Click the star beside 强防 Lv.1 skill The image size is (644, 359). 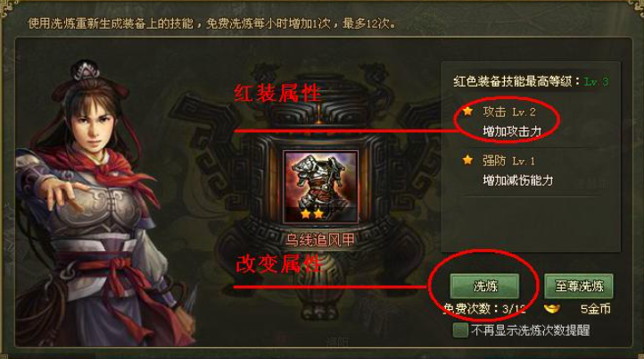point(467,160)
